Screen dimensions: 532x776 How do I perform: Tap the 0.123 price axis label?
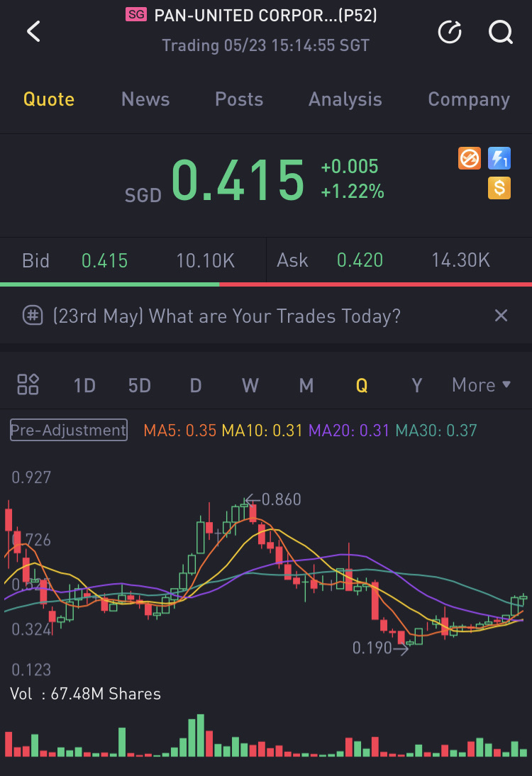click(31, 670)
